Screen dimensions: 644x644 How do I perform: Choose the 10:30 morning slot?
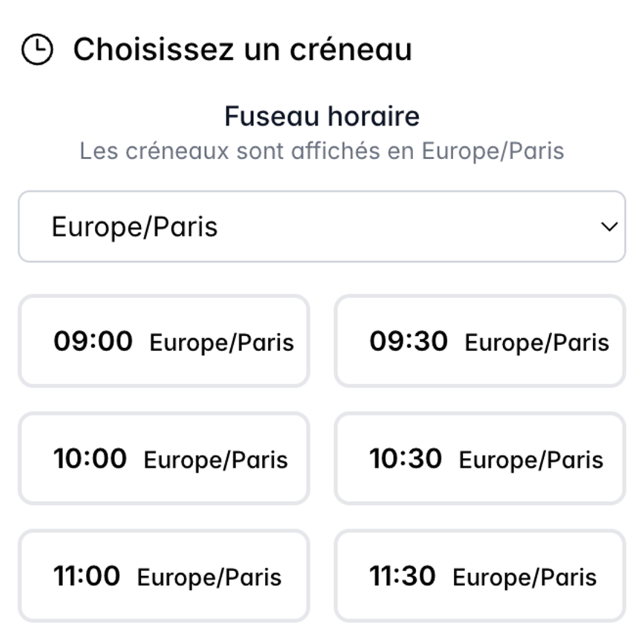(481, 458)
